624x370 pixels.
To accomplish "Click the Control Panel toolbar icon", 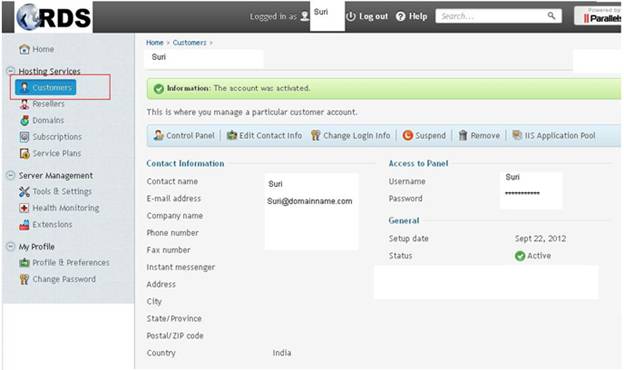I will pos(159,135).
